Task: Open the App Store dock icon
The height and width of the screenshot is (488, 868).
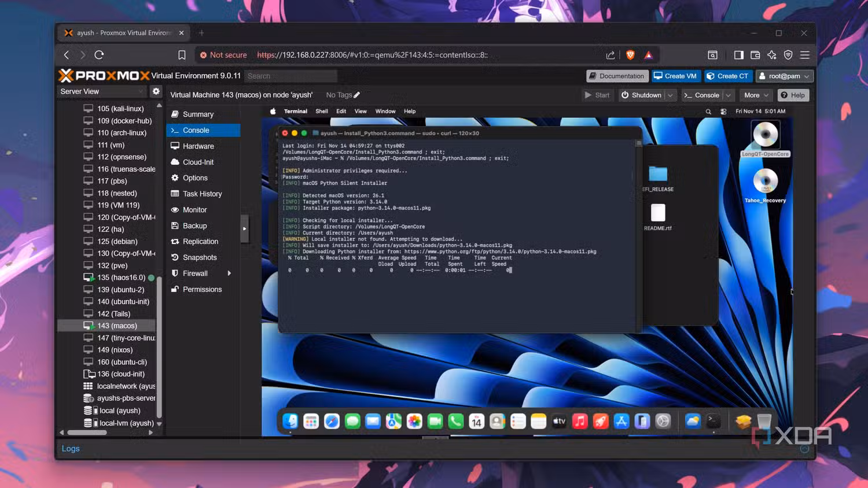Action: 621,421
